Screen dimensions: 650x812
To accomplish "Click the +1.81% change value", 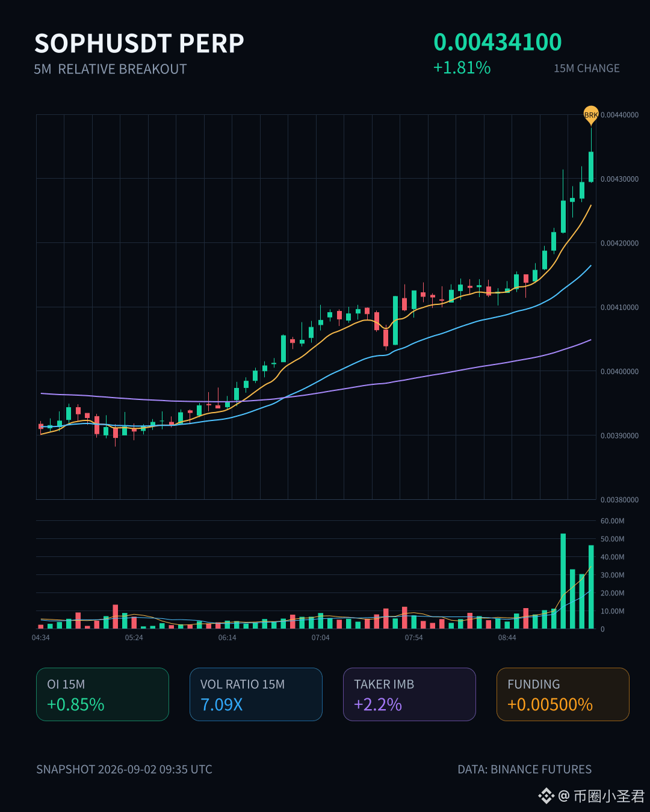I will pyautogui.click(x=462, y=67).
